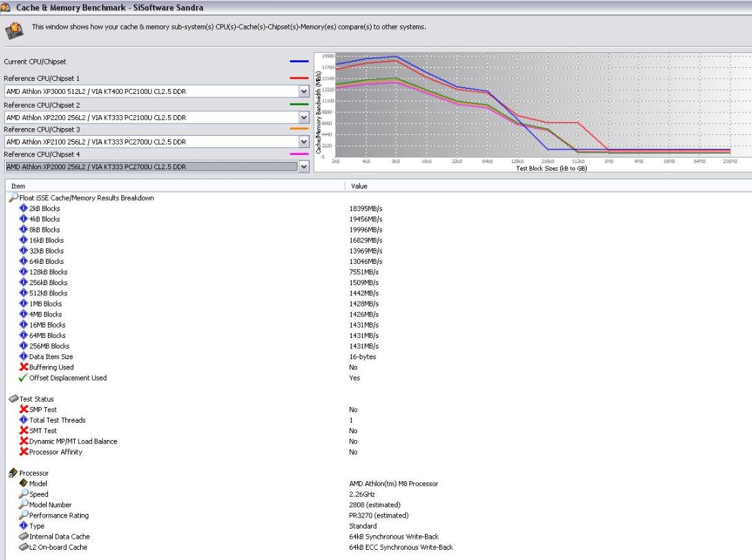Select the Athlon XP2200 KT333 combo box

click(156, 117)
